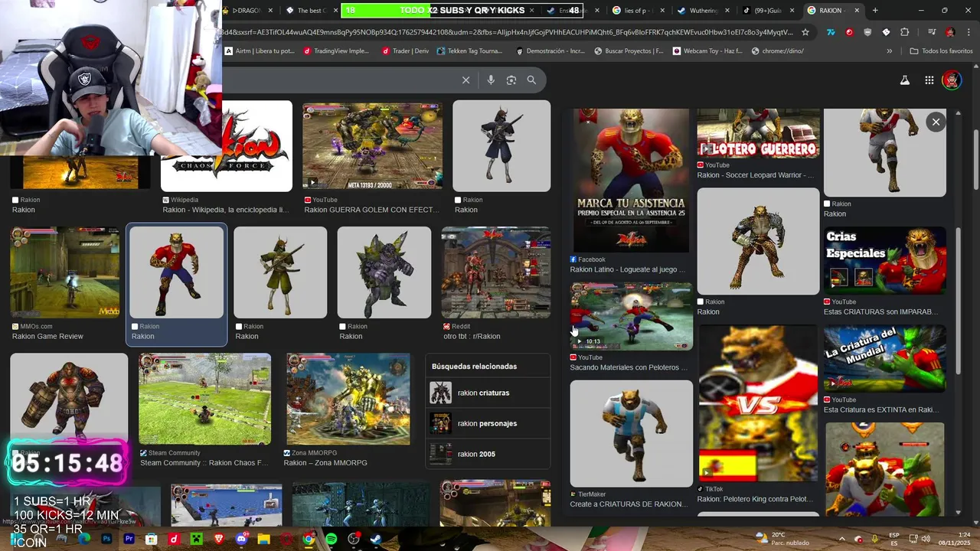
Task: Open the Trader | Deriv bookmark
Action: [x=406, y=51]
